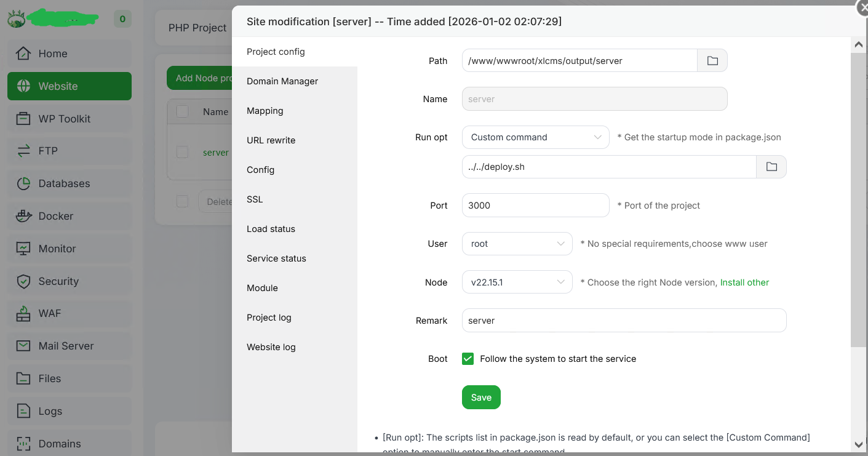Tick the checkbox beside the server row
Screen dimensions: 868x456
pos(183,152)
